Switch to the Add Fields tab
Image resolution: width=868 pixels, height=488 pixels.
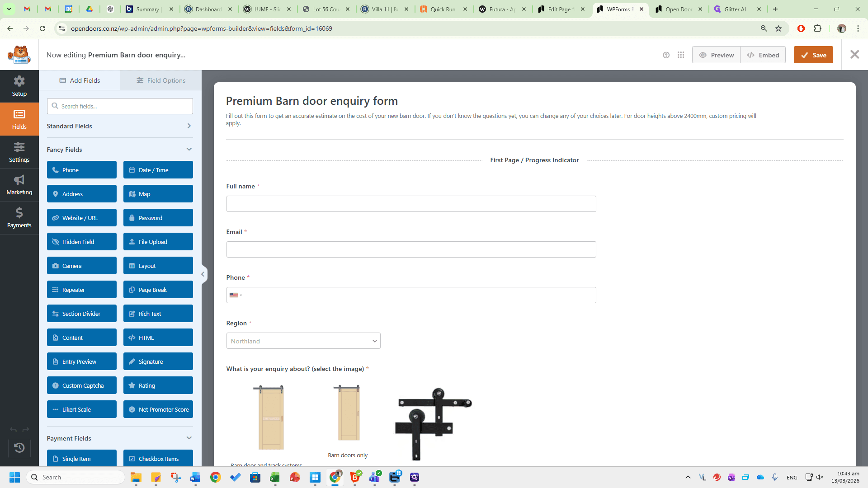80,80
